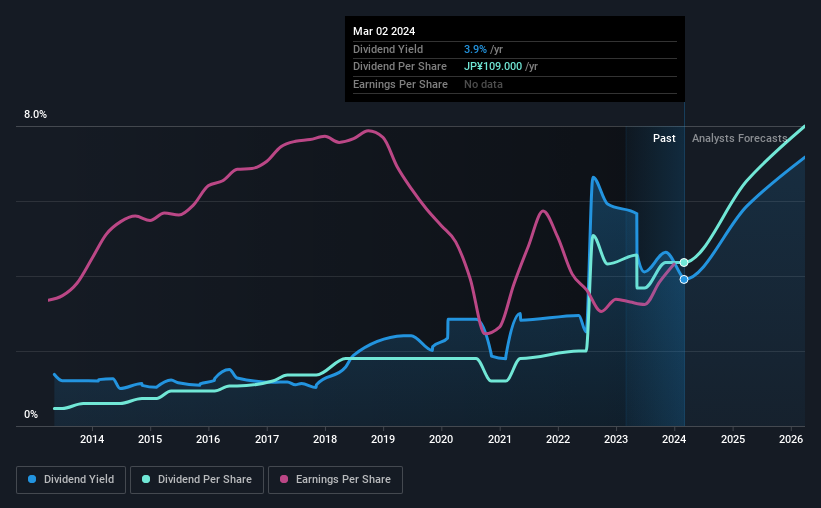821x508 pixels.
Task: Click the Past section label
Action: point(664,138)
